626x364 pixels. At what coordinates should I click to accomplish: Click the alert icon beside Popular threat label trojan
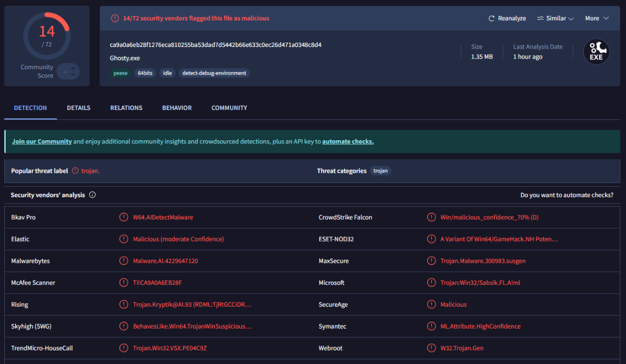(75, 171)
